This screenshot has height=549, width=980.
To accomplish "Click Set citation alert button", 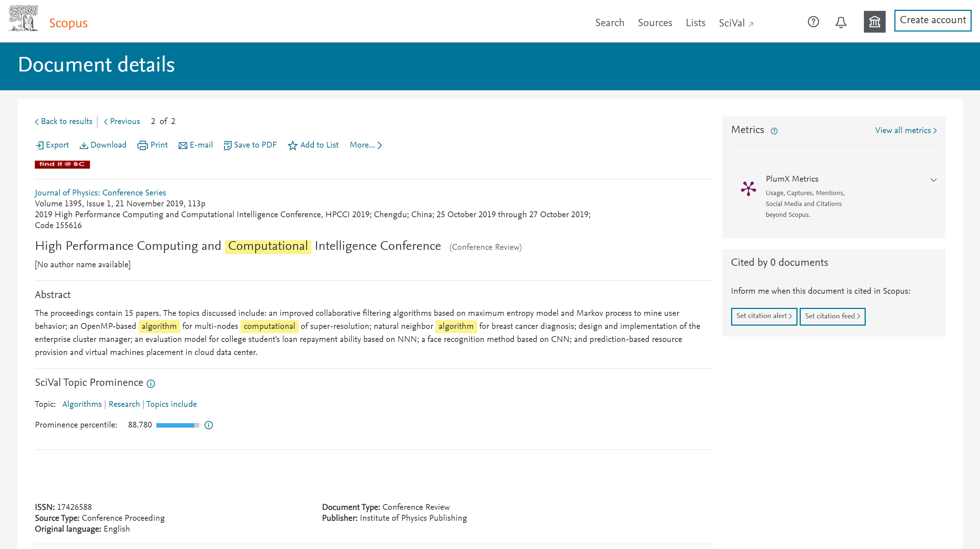I will [x=764, y=316].
